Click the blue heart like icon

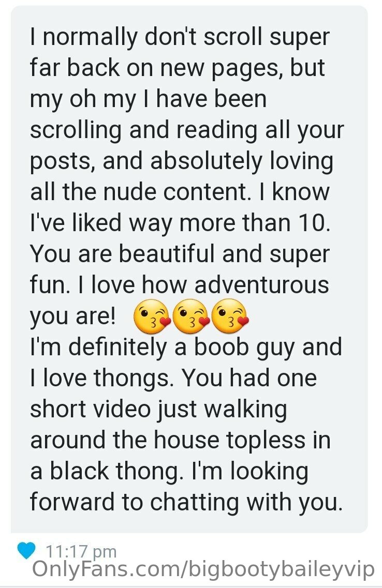26,550
